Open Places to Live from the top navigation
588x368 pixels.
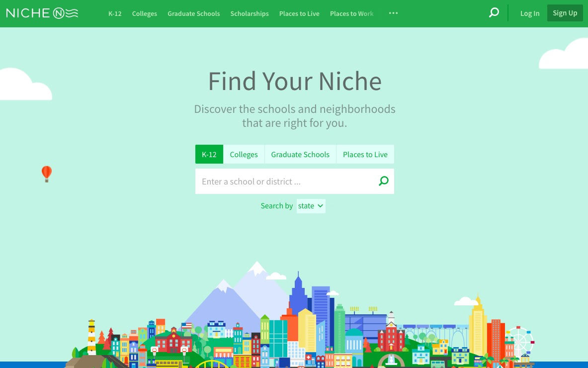click(x=299, y=13)
